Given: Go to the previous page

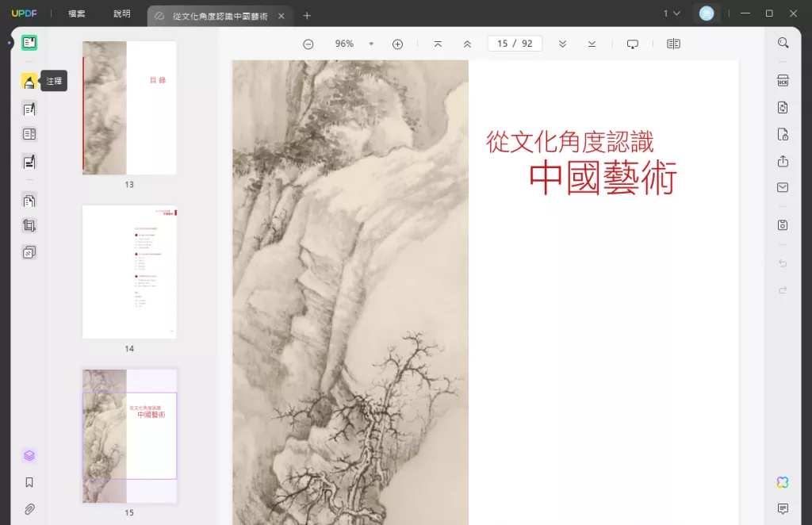Looking at the screenshot, I should point(467,44).
